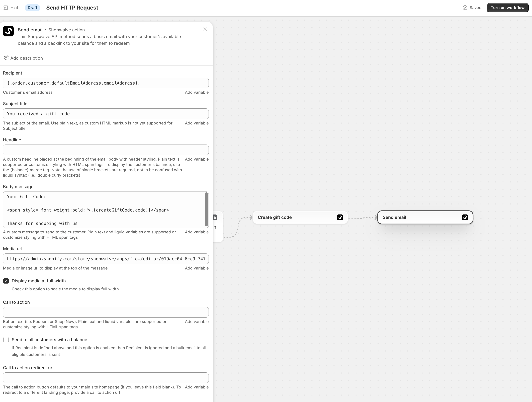Turn on workflow
This screenshot has width=532, height=402.
point(507,8)
